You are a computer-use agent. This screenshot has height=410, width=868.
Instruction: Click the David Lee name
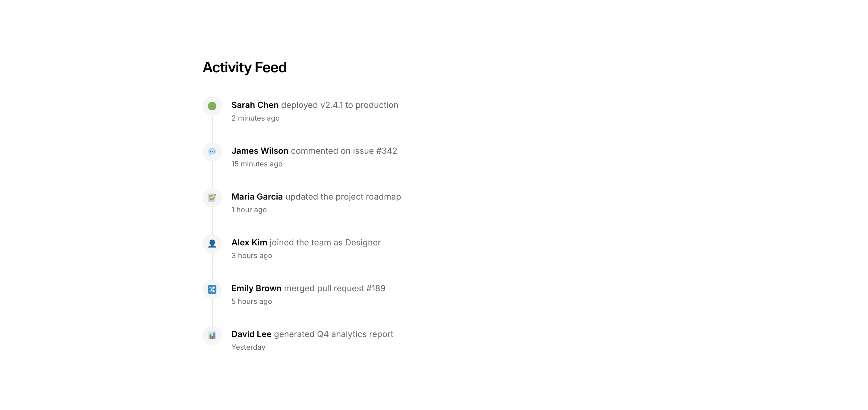251,334
